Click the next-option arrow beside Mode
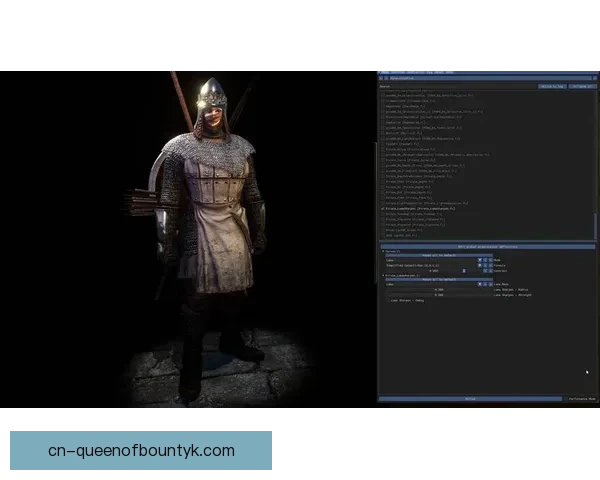The height and width of the screenshot is (480, 600). (x=486, y=260)
